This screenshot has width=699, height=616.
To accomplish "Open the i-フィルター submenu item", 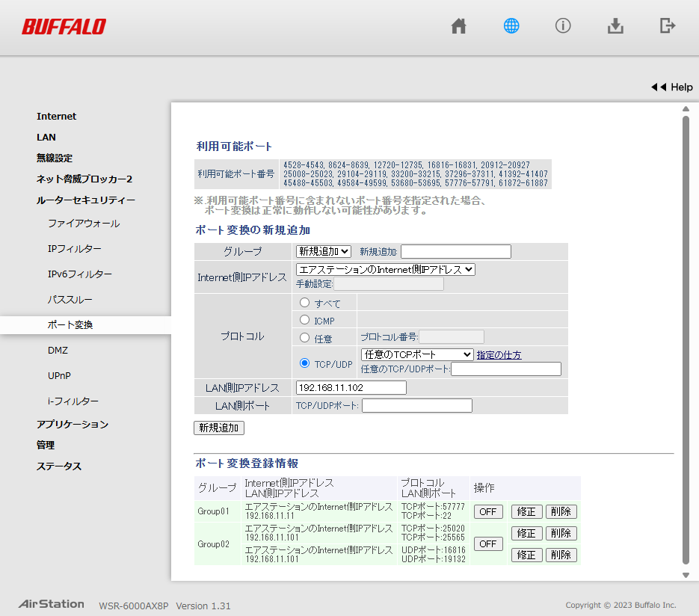I will [73, 401].
